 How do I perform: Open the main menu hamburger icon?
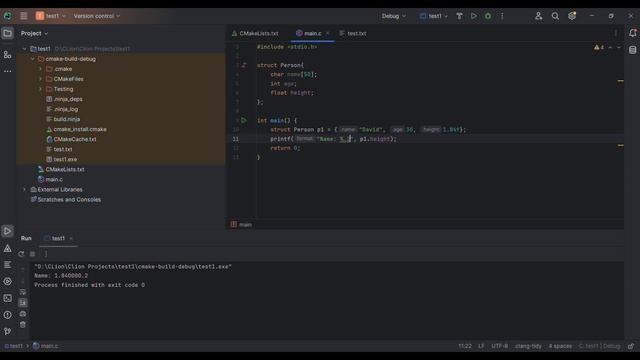(x=24, y=16)
